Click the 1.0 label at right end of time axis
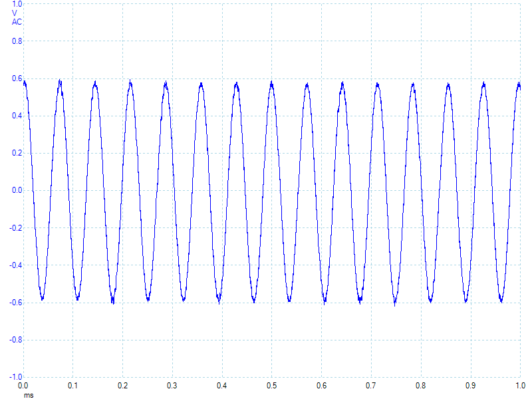Image resolution: width=532 pixels, height=399 pixels. pyautogui.click(x=519, y=386)
